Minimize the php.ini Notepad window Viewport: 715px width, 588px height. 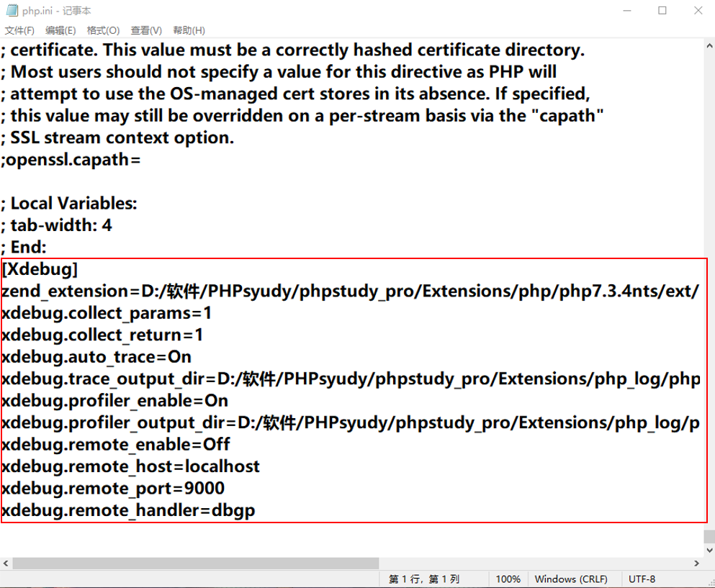(627, 10)
